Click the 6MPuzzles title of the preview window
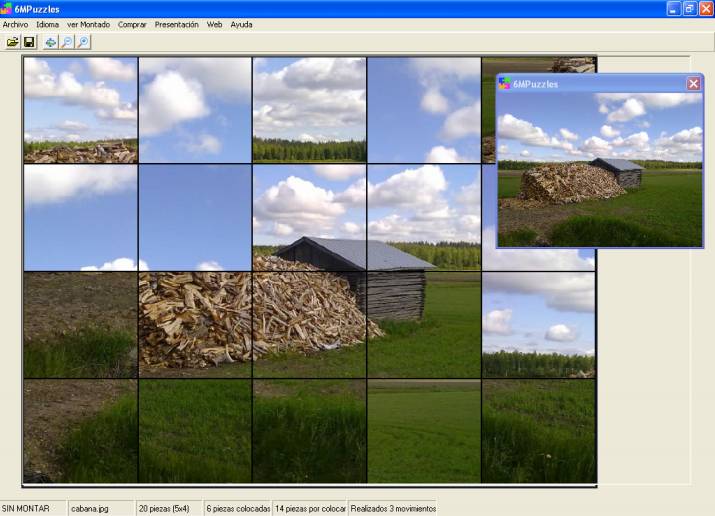Viewport: 715px width, 516px height. (535, 84)
